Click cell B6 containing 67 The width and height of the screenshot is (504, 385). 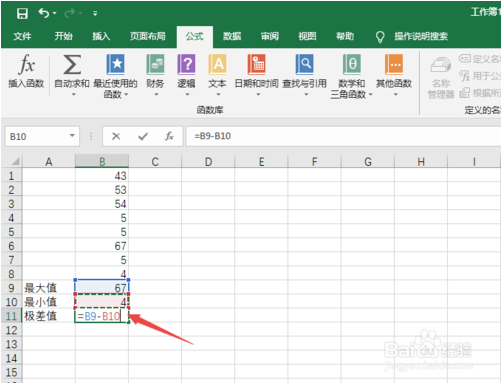point(102,245)
